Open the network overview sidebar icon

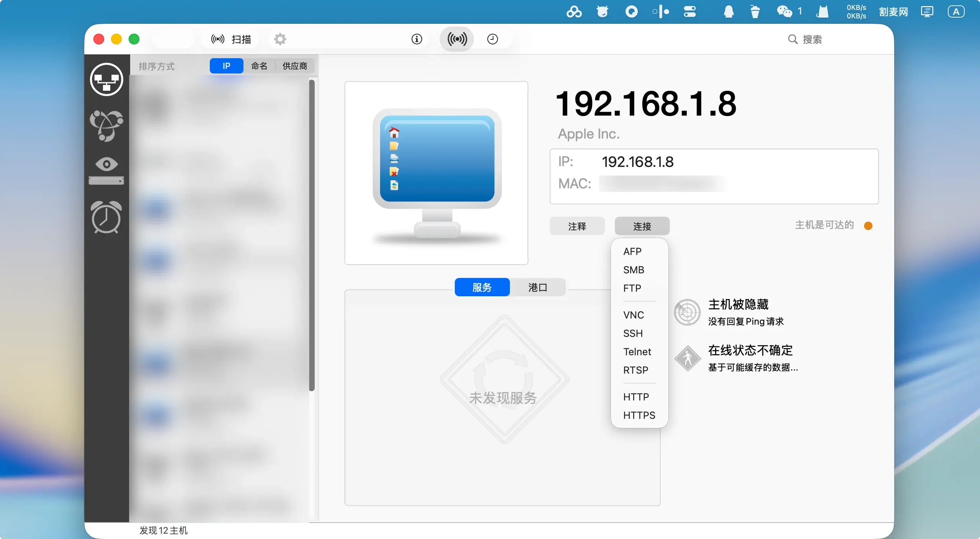point(106,80)
